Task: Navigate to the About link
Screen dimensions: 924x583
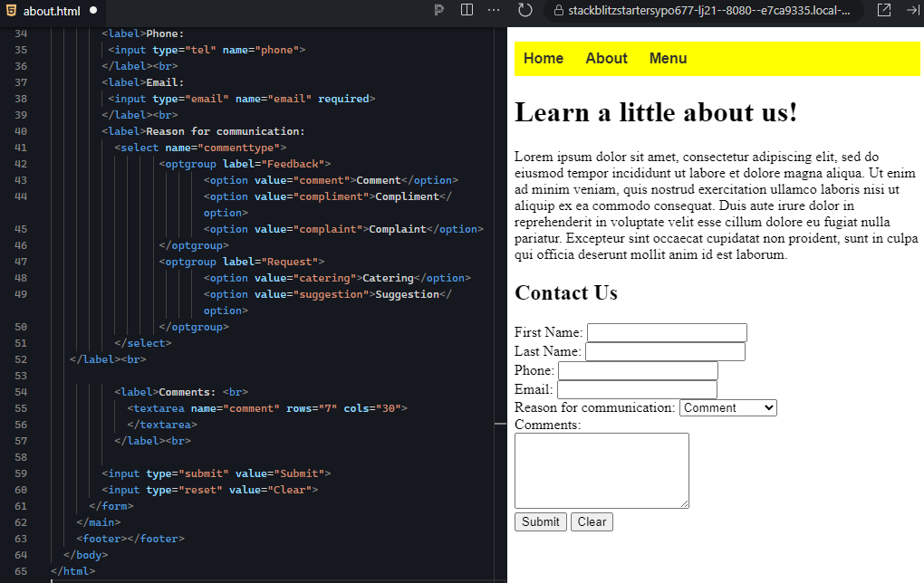Action: [605, 58]
